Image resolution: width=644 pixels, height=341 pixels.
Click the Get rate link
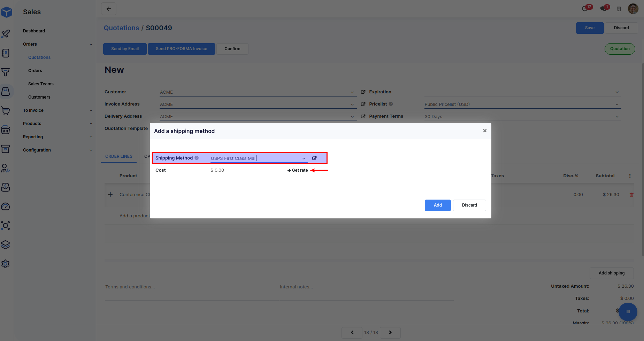tap(298, 170)
